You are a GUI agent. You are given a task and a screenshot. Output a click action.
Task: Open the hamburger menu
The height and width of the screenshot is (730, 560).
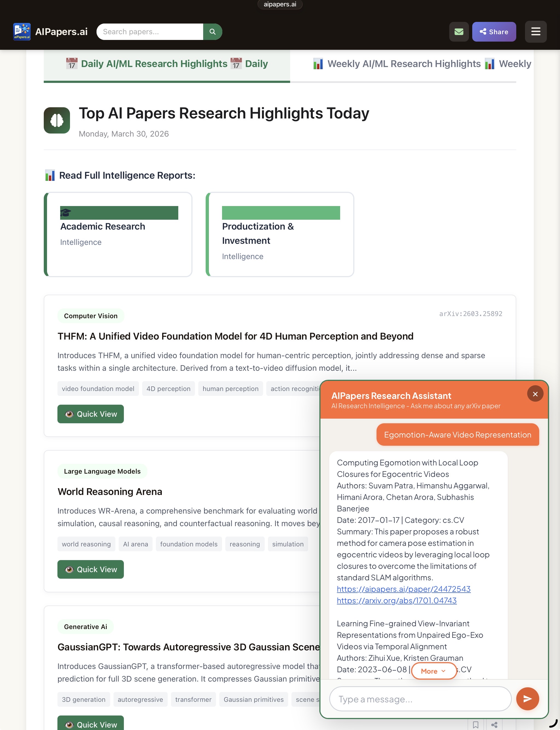535,32
